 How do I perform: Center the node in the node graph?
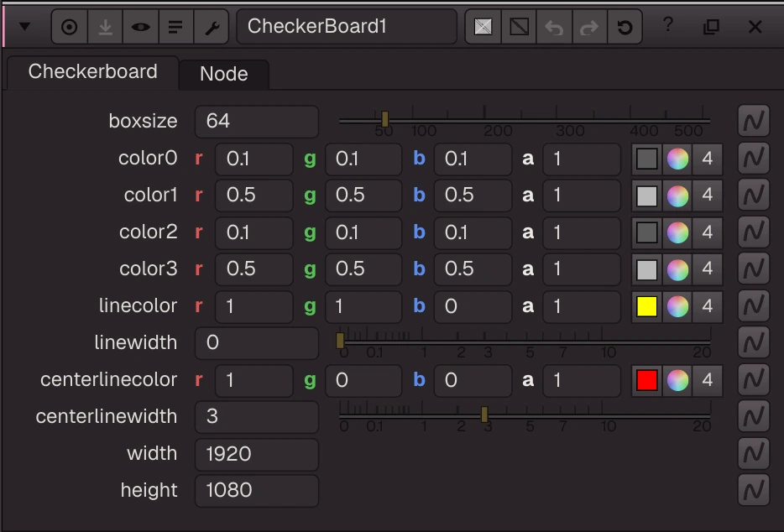click(70, 27)
